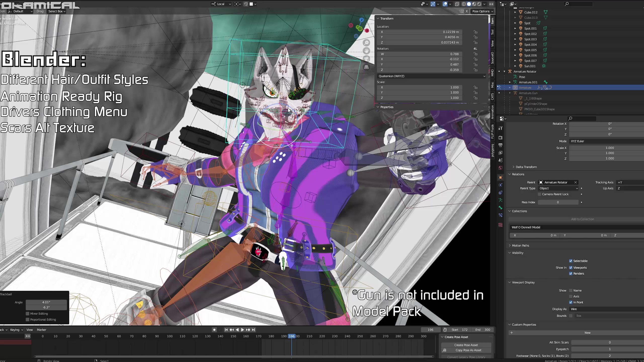Disable In Front viewport display checkbox
This screenshot has height=362, width=644.
(571, 302)
